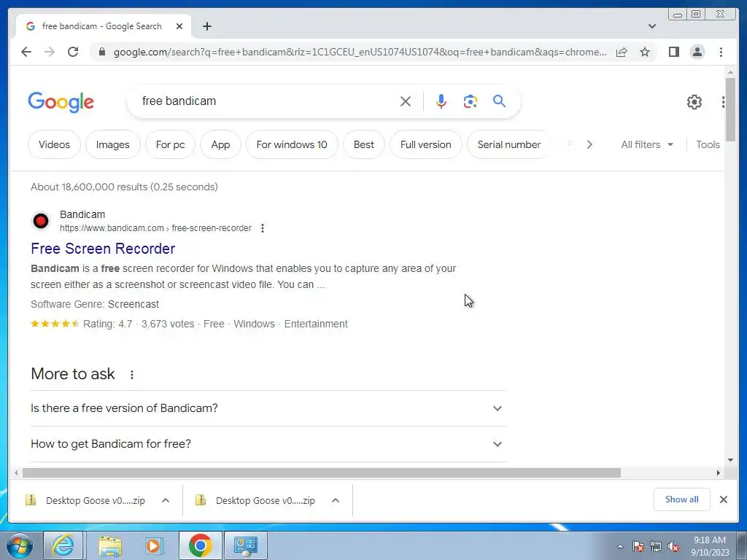Open the first Desktop Goose zip download
Viewport: 747px width, 560px height.
point(85,500)
